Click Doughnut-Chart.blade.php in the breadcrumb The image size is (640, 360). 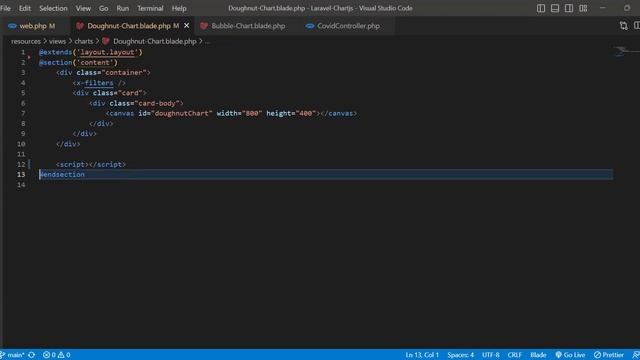pos(155,41)
